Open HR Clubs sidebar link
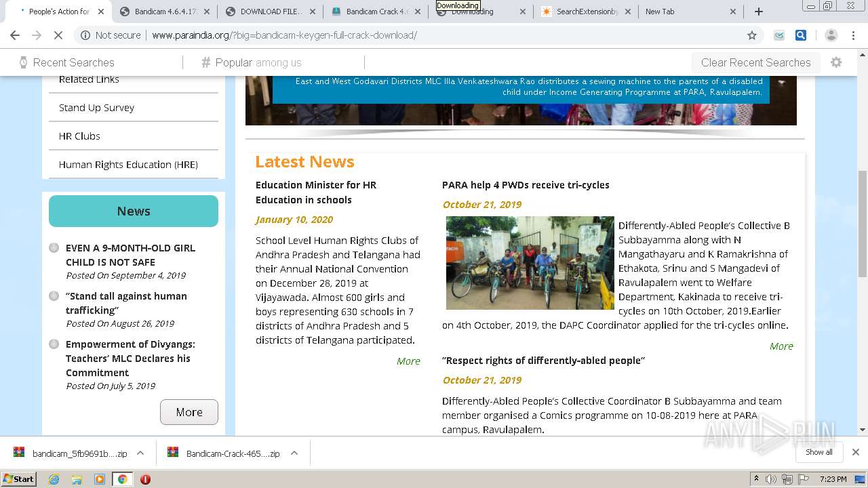 79,136
